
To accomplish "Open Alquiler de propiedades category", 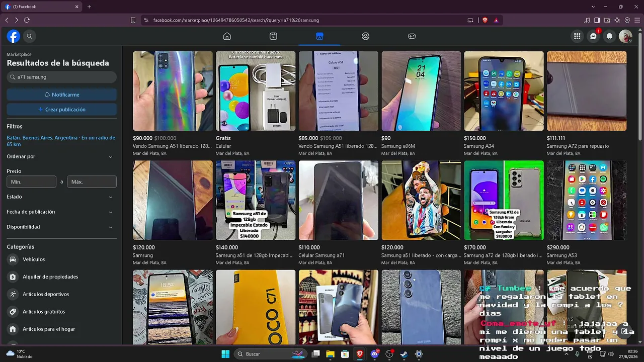I will (61, 277).
